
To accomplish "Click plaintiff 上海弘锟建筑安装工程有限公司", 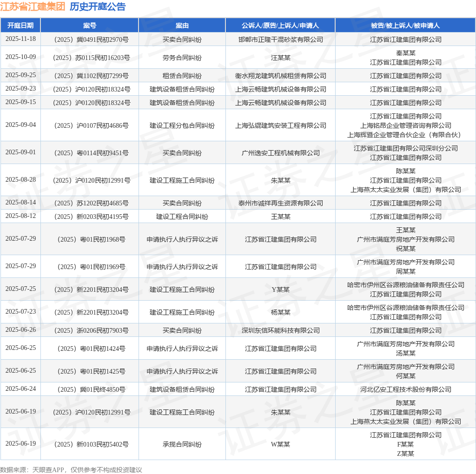I will coord(280,125).
